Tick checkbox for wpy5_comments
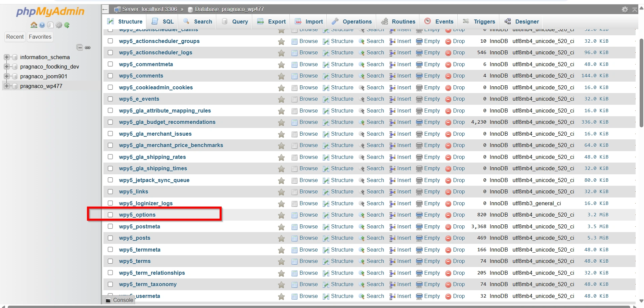 (110, 76)
